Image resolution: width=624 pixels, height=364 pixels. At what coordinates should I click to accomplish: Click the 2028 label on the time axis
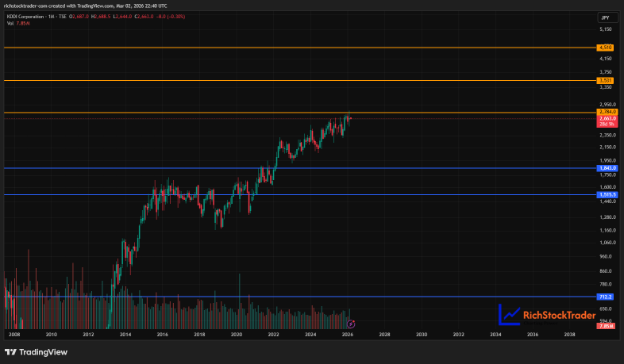point(384,335)
